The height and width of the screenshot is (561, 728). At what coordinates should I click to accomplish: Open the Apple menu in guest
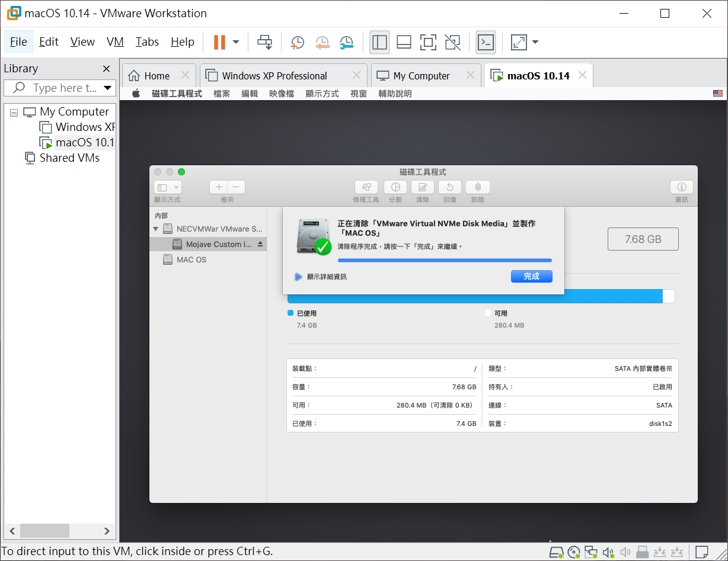(136, 94)
